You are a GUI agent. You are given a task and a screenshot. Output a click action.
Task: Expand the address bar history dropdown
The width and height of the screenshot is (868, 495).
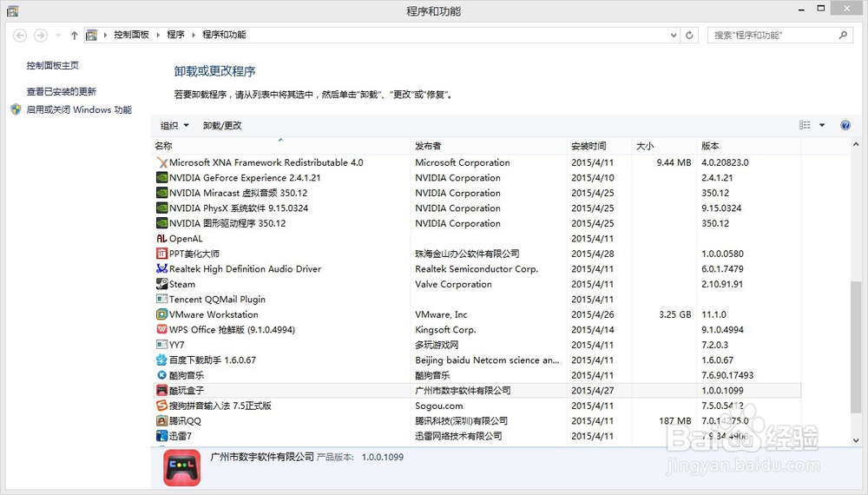click(x=674, y=35)
